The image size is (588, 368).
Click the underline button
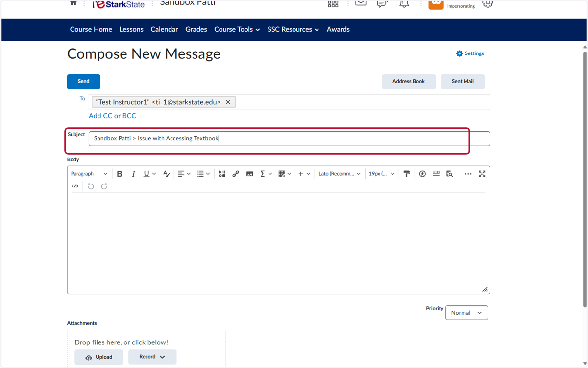pyautogui.click(x=146, y=174)
